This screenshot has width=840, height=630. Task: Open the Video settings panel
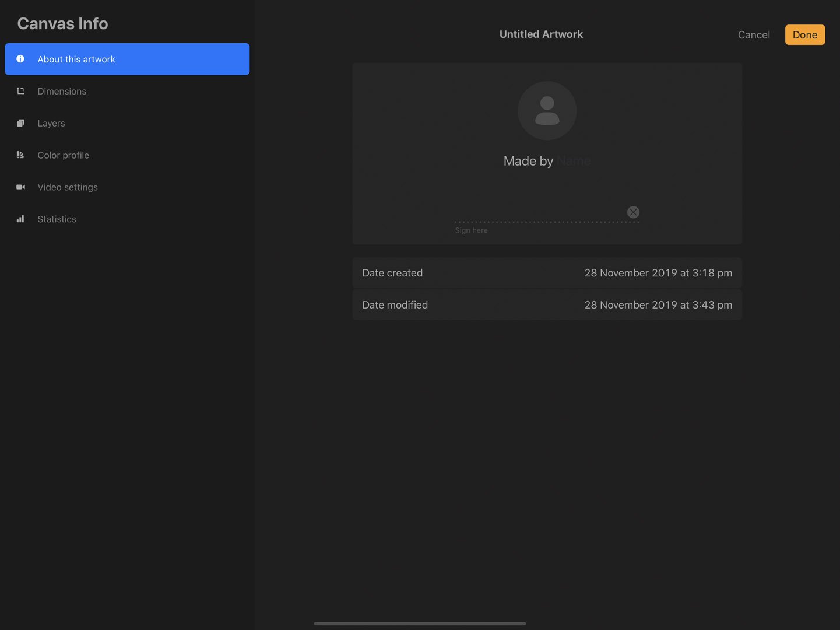click(67, 187)
